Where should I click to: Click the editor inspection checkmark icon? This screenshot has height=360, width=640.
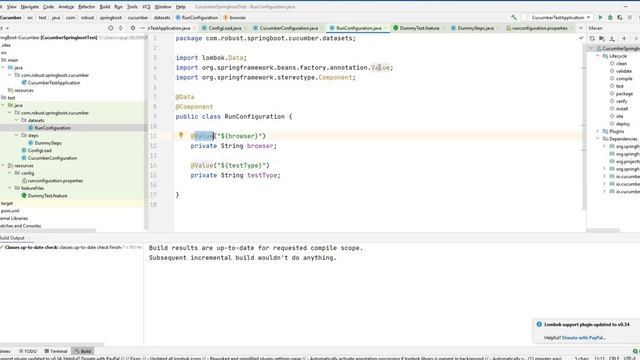581,38
